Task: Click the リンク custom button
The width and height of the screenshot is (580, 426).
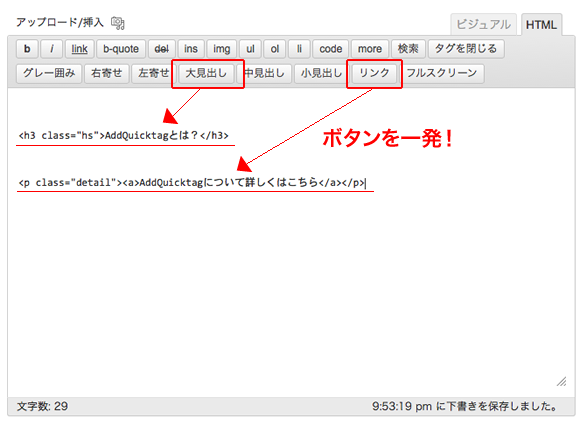Action: click(x=374, y=73)
